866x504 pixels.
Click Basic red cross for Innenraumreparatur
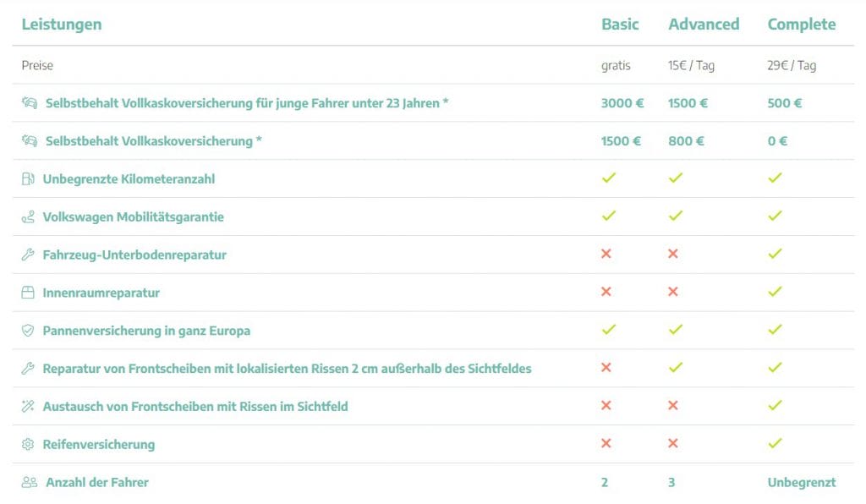pos(606,291)
